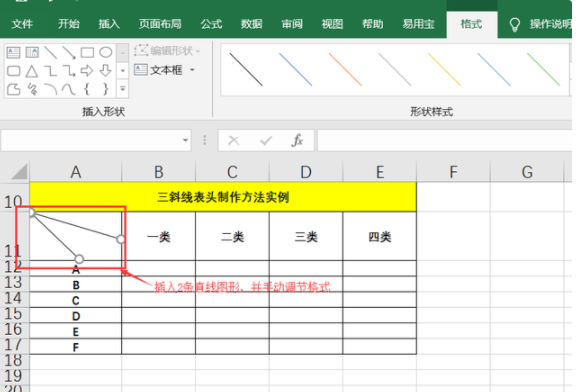Click the cell labeled 二类
The height and width of the screenshot is (392, 579).
click(x=233, y=237)
